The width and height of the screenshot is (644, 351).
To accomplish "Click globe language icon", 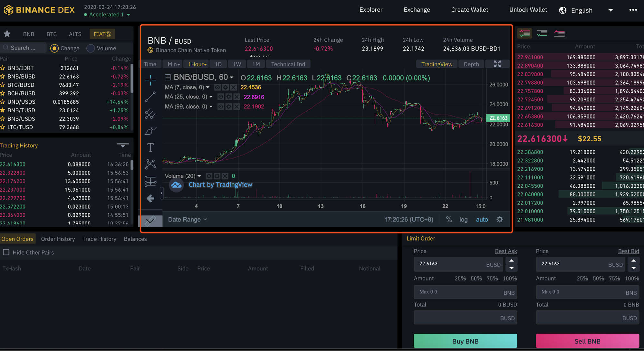I will pyautogui.click(x=563, y=10).
